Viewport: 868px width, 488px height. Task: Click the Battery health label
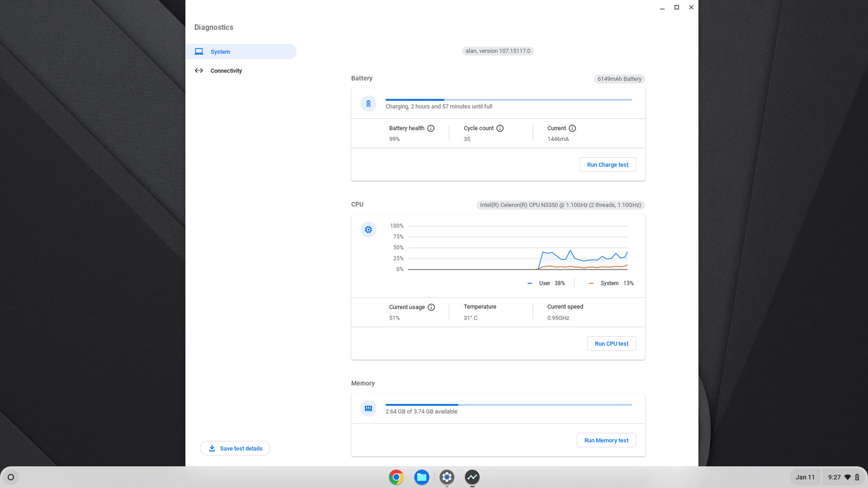tap(407, 129)
